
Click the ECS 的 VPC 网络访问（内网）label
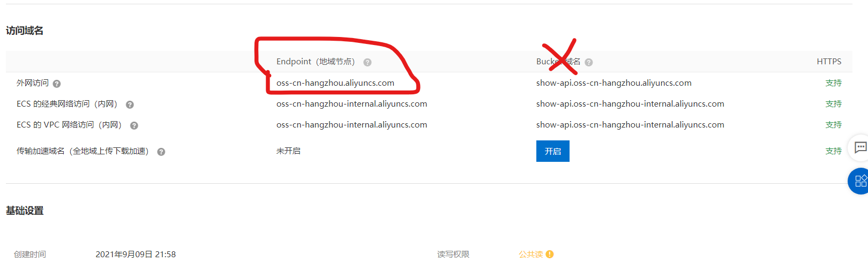pos(70,125)
